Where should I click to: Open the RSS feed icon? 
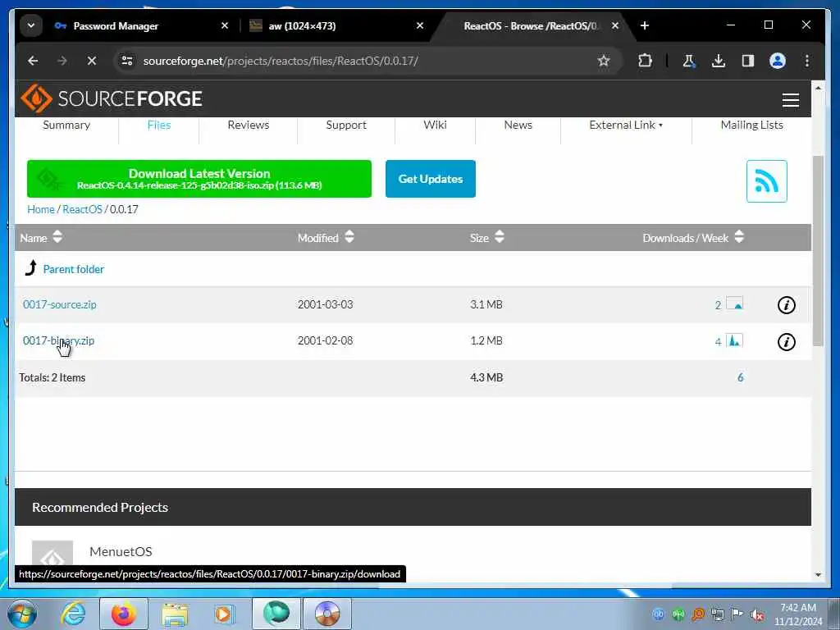[767, 181]
